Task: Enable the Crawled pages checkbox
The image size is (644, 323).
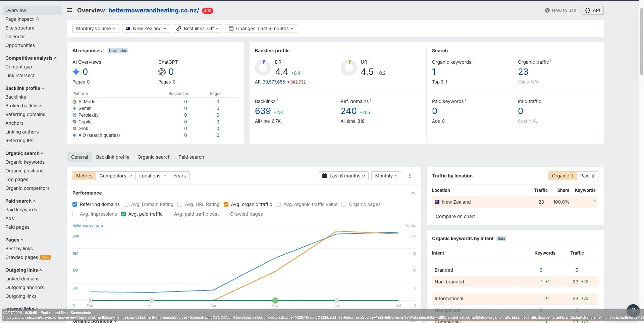Action: click(225, 214)
